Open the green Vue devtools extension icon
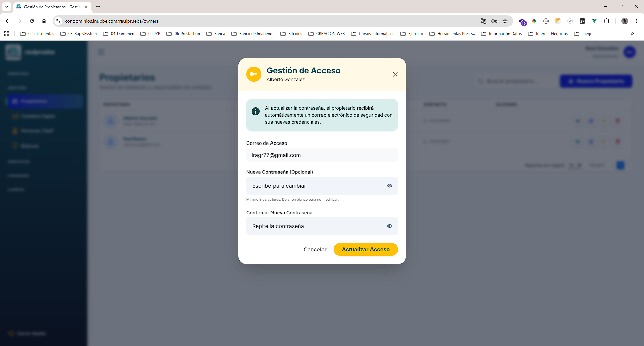 point(594,21)
